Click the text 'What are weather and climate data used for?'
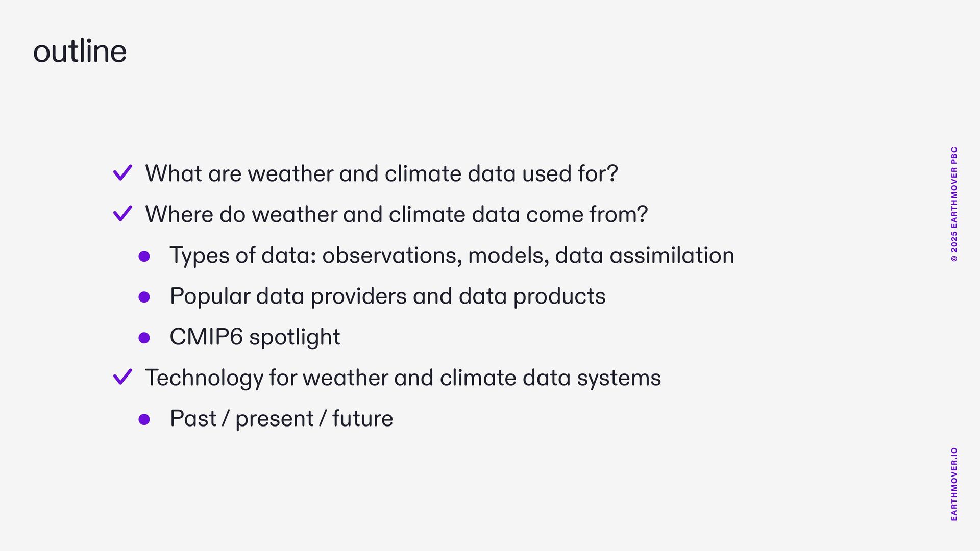This screenshot has height=551, width=980. tap(381, 173)
